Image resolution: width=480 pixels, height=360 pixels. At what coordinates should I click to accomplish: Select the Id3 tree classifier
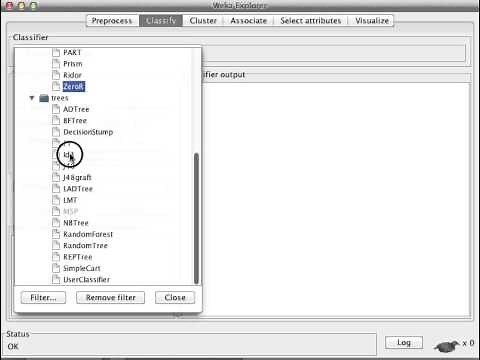tap(68, 155)
